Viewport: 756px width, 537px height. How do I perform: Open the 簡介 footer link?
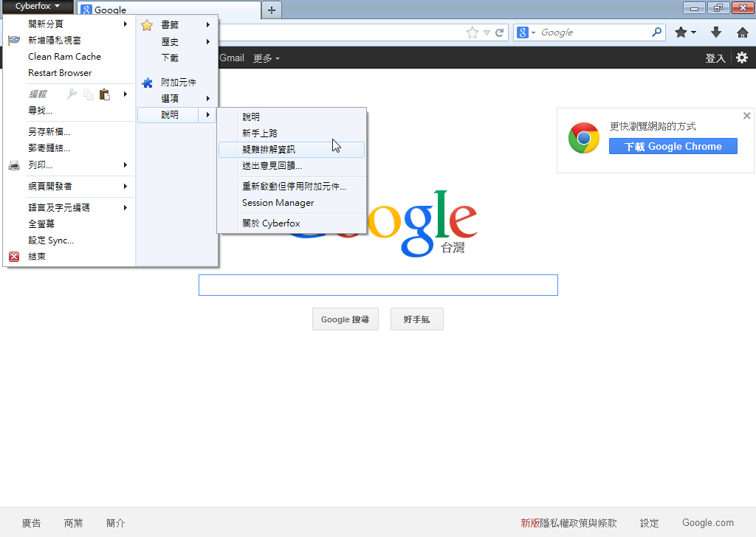[115, 523]
